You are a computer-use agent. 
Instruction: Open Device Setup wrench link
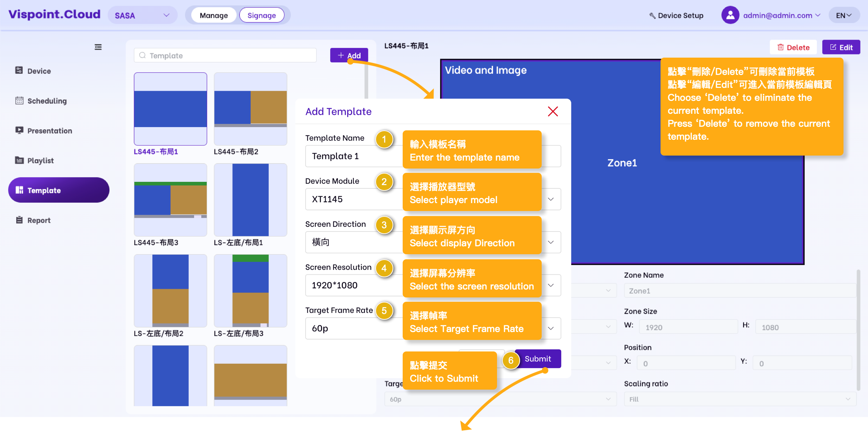676,15
